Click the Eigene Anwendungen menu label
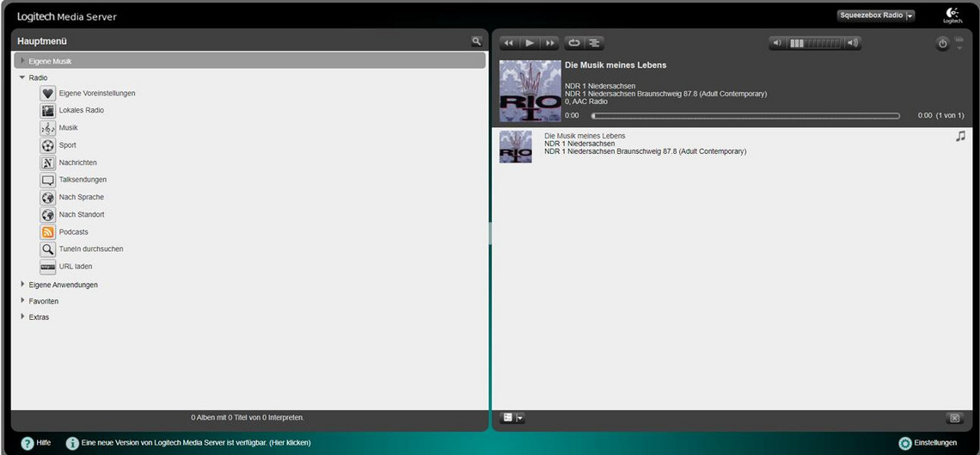This screenshot has width=980, height=455. pyautogui.click(x=63, y=285)
